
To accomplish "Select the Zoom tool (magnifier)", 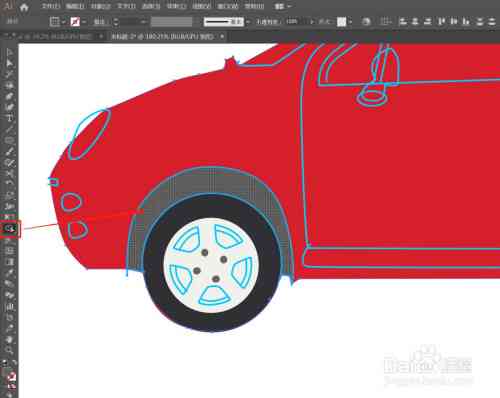I will (9, 350).
